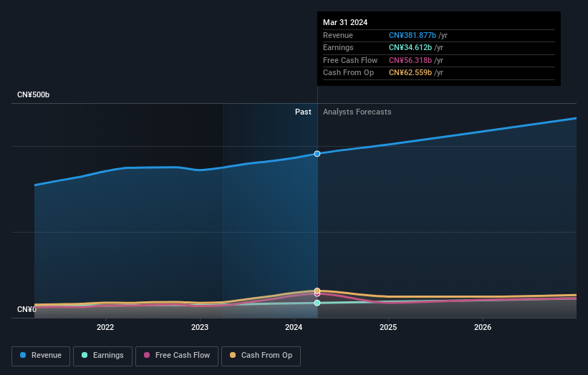The width and height of the screenshot is (588, 375).
Task: Click the Free Cash Flow label in tooltip
Action: click(350, 60)
